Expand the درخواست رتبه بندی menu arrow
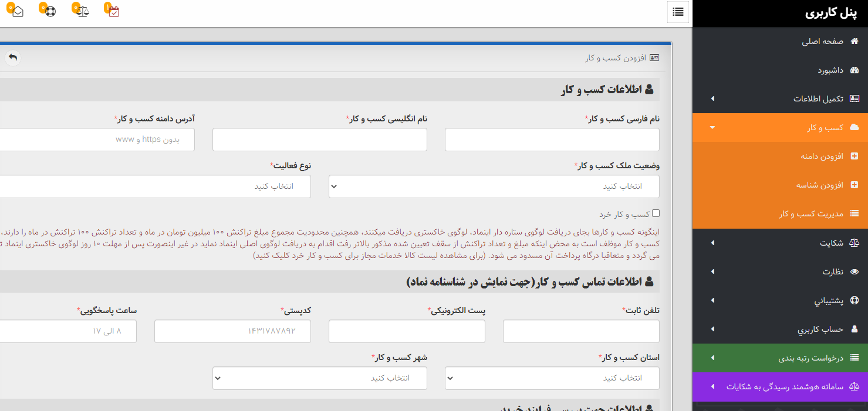This screenshot has height=411, width=868. click(712, 358)
